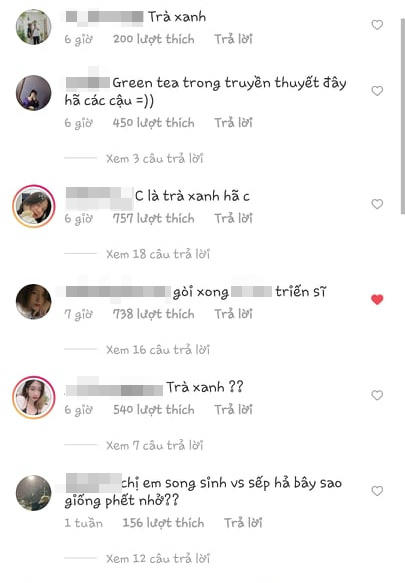Screen dimensions: 405x583
Task: Open profile picture of the 'gòi xong' commenter
Action: 33,302
